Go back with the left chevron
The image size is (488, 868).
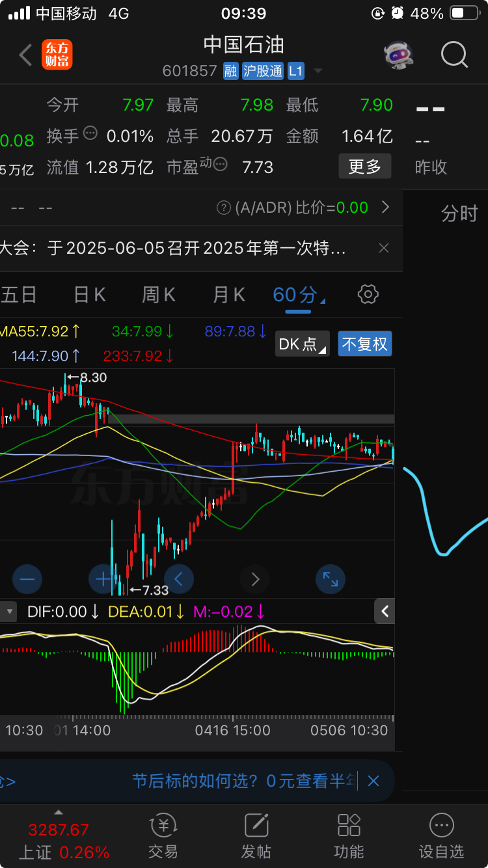point(25,55)
